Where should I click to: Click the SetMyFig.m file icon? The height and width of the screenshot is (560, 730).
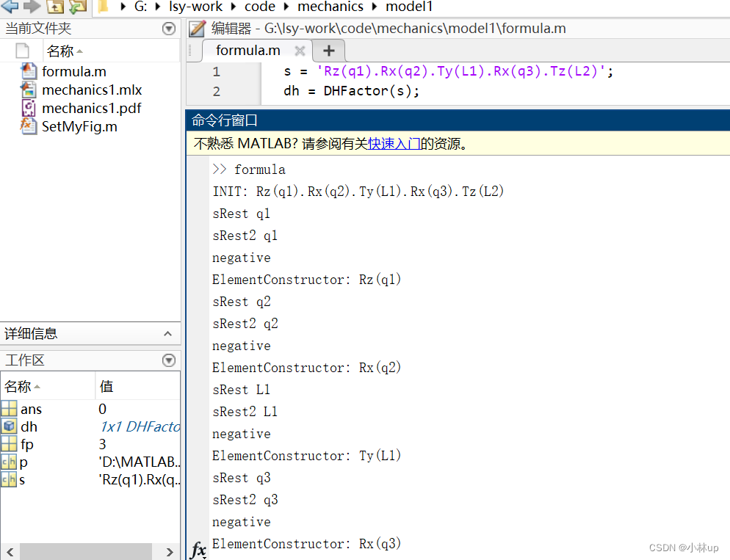(x=29, y=126)
